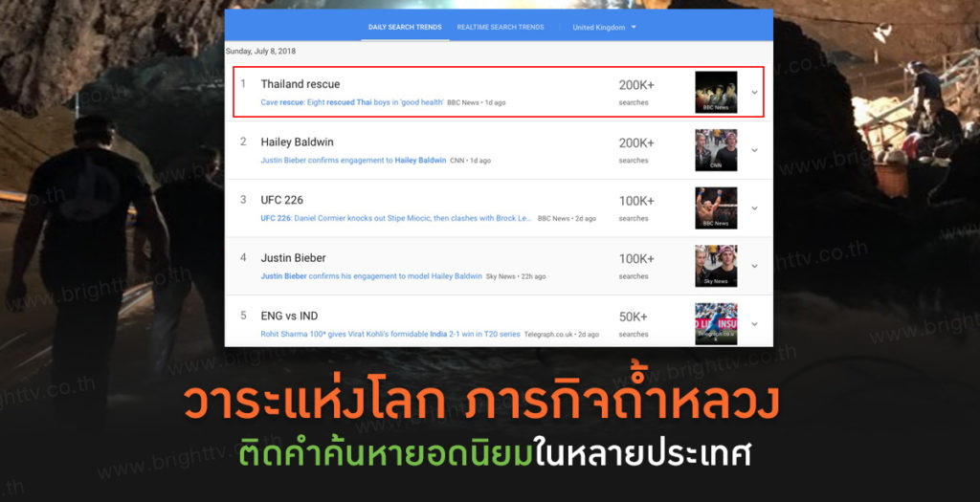Open Daniel Cormier knocks out Stipe Miocic article
The height and width of the screenshot is (502, 980).
point(396,219)
